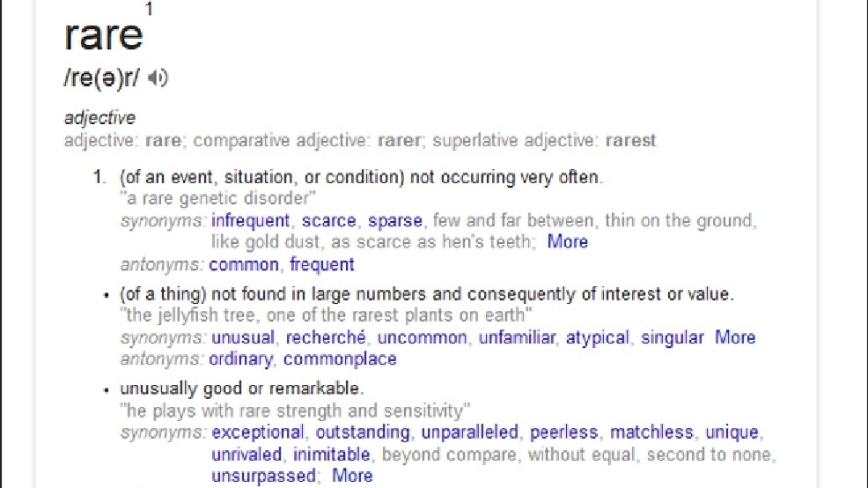Open the synonym link "infrequent"
This screenshot has height=488, width=868.
click(x=250, y=220)
